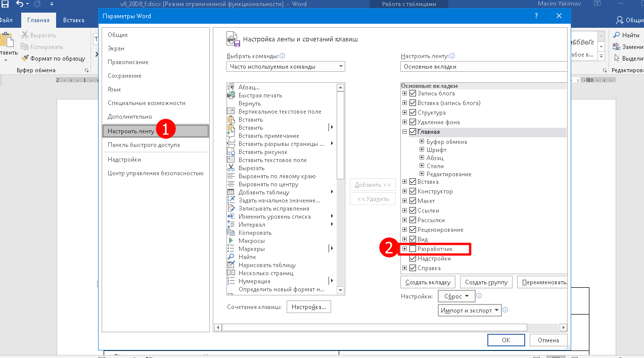Select the Быстрая печать command icon
This screenshot has width=644, height=358.
point(231,95)
